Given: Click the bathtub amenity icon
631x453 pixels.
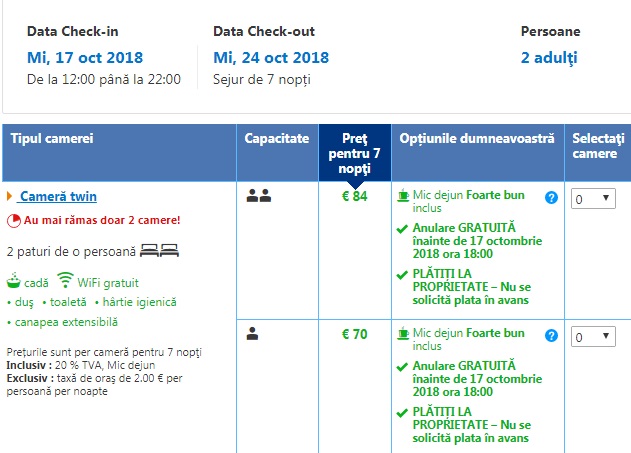Looking at the screenshot, I should [x=13, y=281].
